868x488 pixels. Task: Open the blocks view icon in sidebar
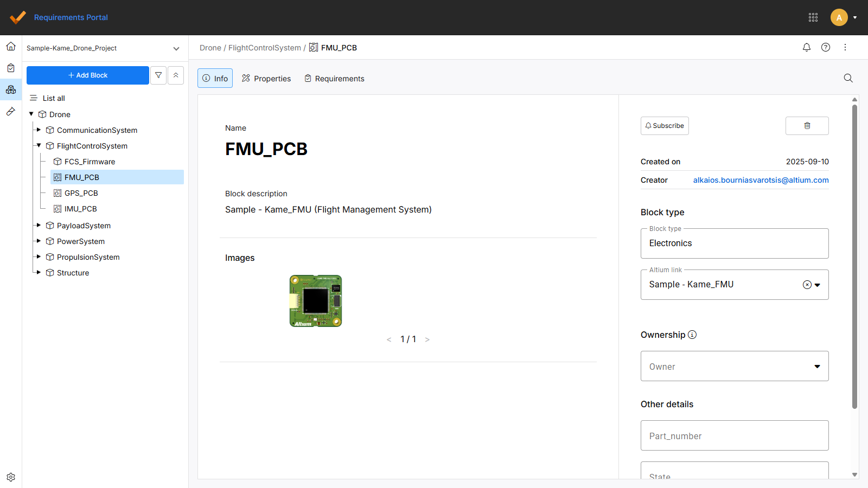point(11,89)
